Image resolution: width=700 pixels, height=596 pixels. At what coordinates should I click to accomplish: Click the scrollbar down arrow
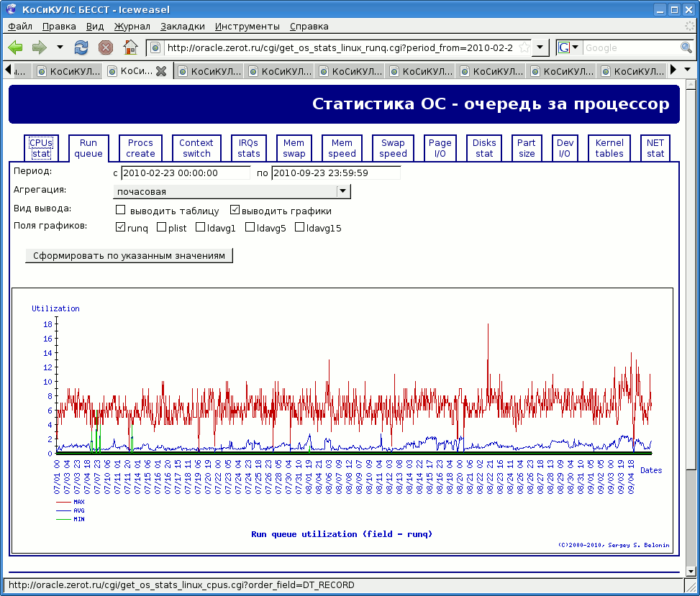pos(691,571)
